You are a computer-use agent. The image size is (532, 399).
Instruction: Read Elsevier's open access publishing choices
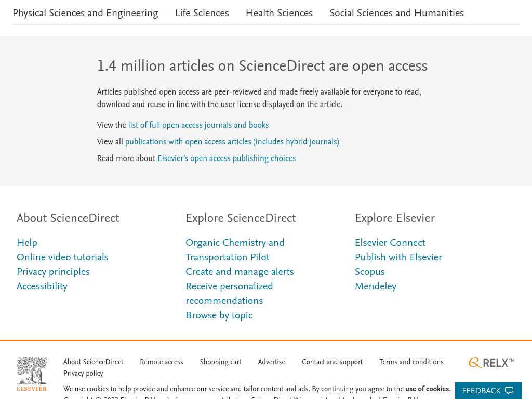[x=227, y=158]
